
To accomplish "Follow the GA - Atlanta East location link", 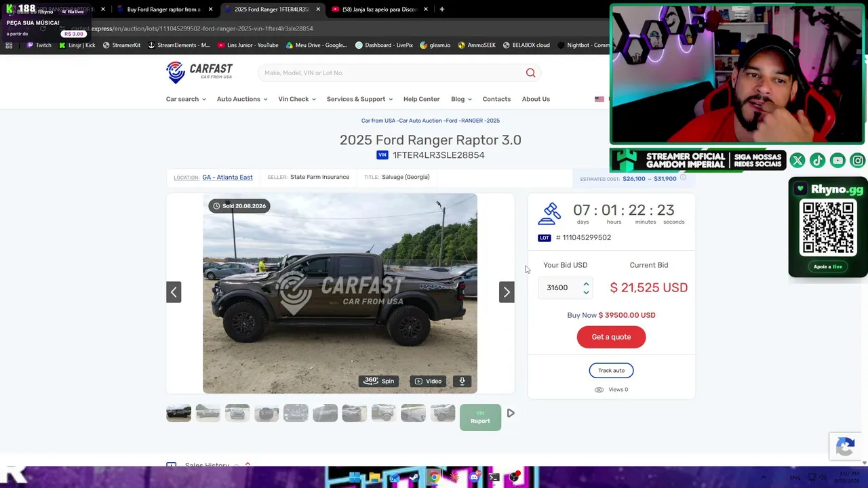I will 227,178.
